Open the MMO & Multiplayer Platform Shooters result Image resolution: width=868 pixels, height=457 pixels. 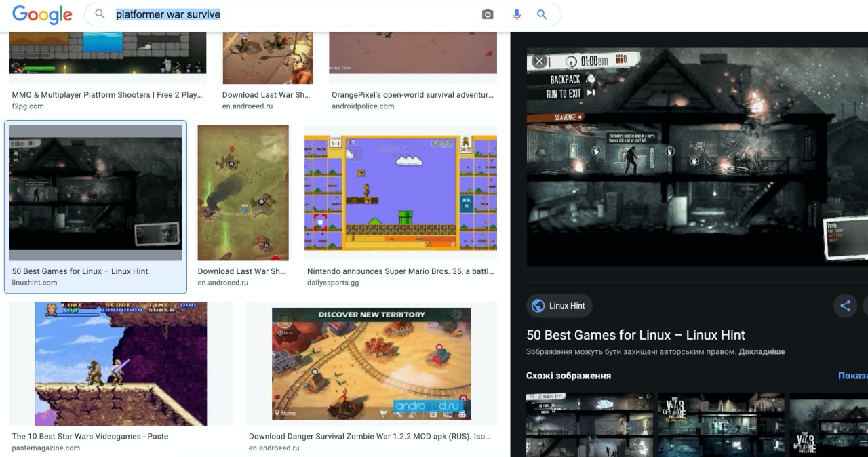point(107,95)
